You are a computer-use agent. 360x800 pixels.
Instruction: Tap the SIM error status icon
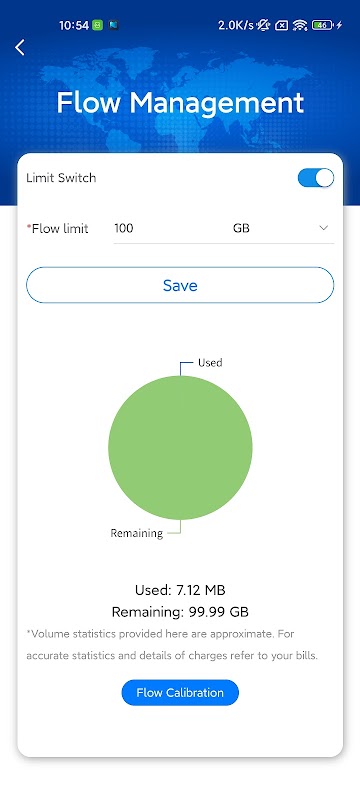click(281, 25)
